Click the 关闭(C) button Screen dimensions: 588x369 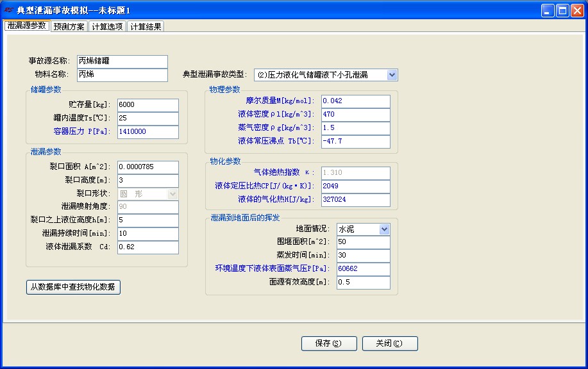[390, 343]
